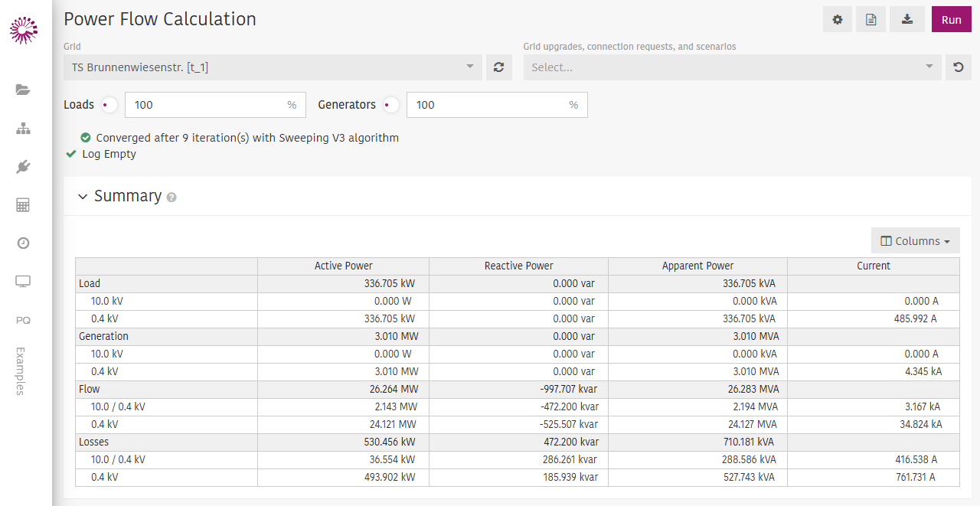Image resolution: width=980 pixels, height=506 pixels.
Task: Open calculation settings gear
Action: point(838,20)
